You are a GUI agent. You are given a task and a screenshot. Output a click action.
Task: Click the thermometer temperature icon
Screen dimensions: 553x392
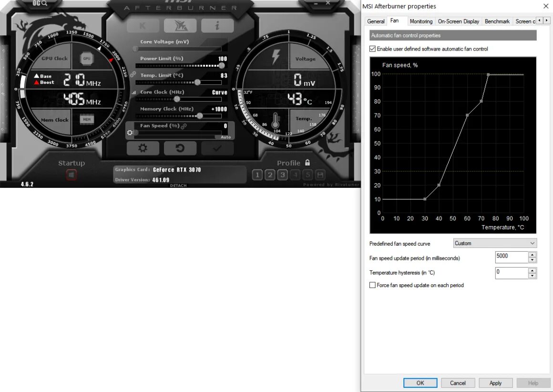click(275, 120)
